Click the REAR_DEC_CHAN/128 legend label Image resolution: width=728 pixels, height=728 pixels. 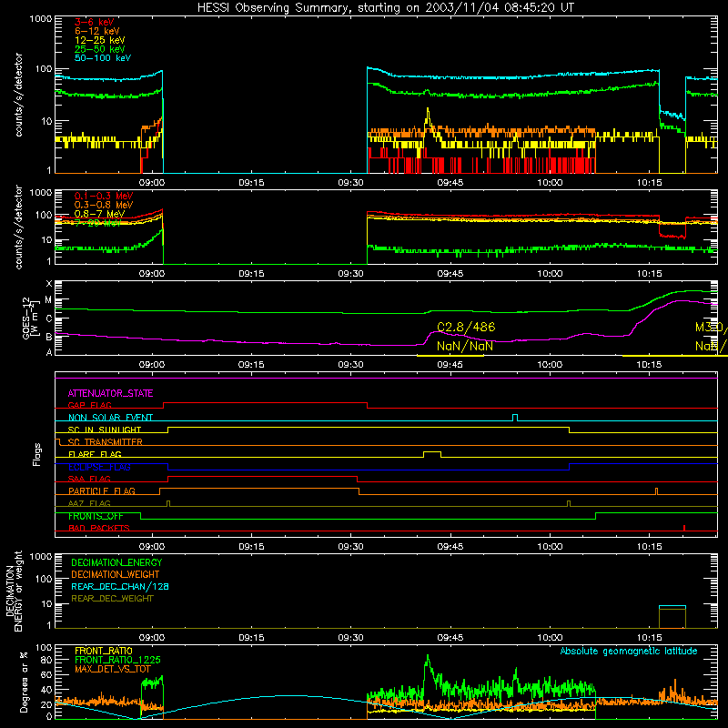[x=120, y=586]
